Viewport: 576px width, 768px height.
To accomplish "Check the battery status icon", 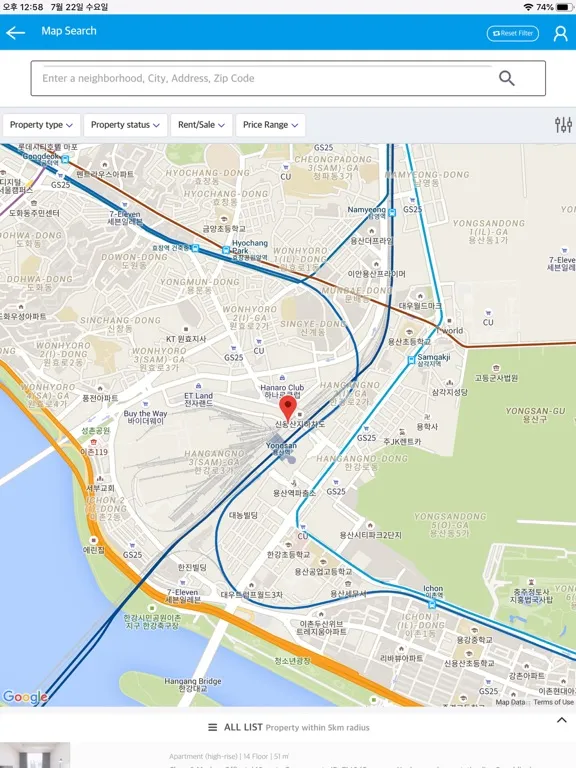I will [565, 7].
